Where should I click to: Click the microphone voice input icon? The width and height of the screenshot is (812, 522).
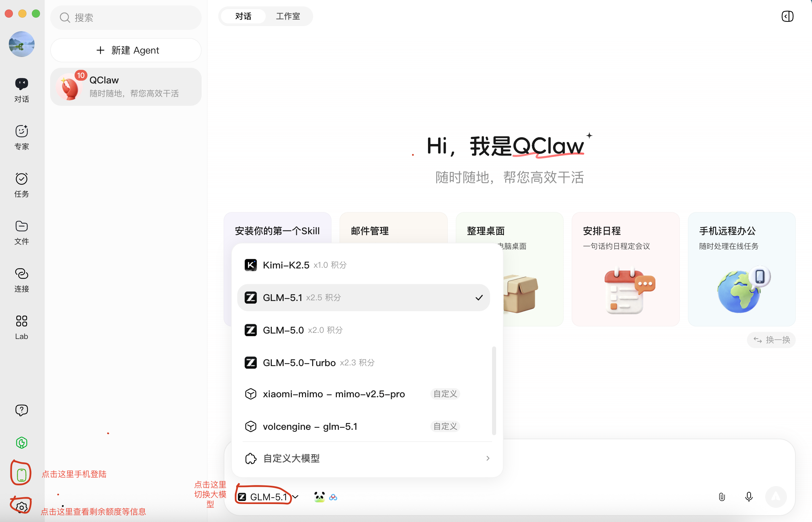(x=749, y=497)
